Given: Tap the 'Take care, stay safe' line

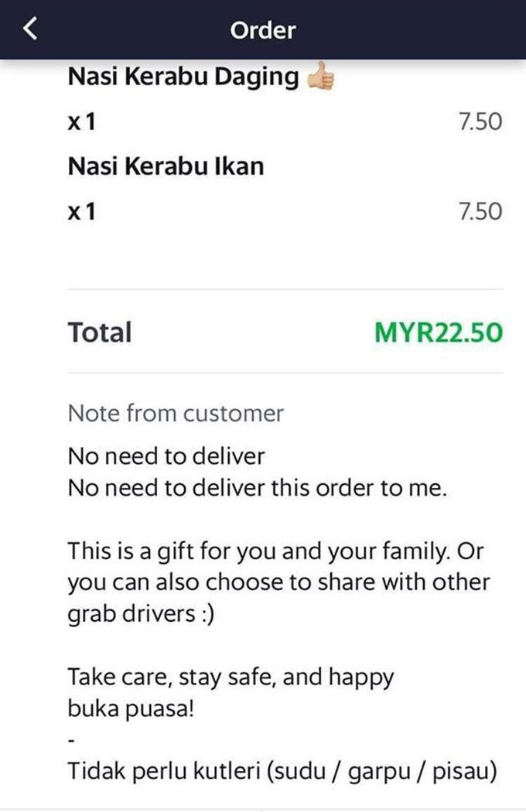Looking at the screenshot, I should tap(231, 677).
